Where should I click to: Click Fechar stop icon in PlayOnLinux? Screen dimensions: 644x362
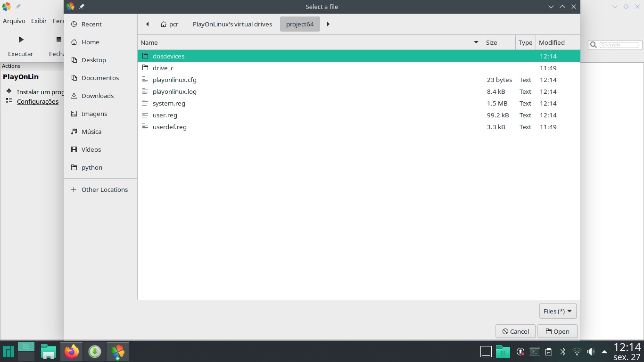pyautogui.click(x=59, y=40)
